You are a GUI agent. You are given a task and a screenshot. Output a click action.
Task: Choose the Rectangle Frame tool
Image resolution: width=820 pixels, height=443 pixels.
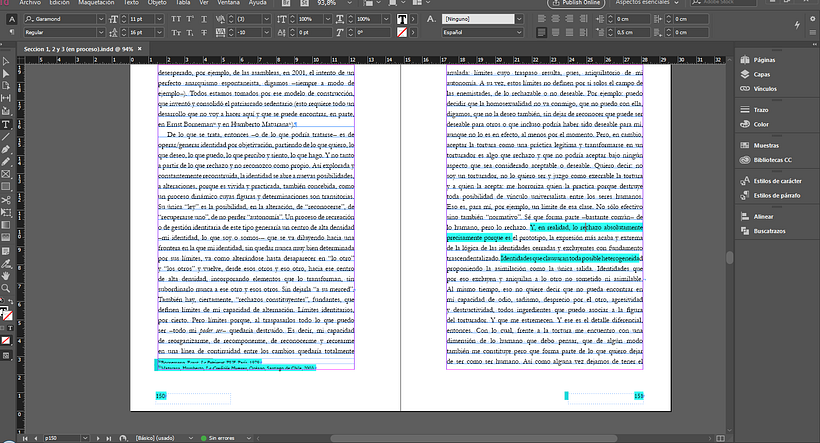coord(6,175)
